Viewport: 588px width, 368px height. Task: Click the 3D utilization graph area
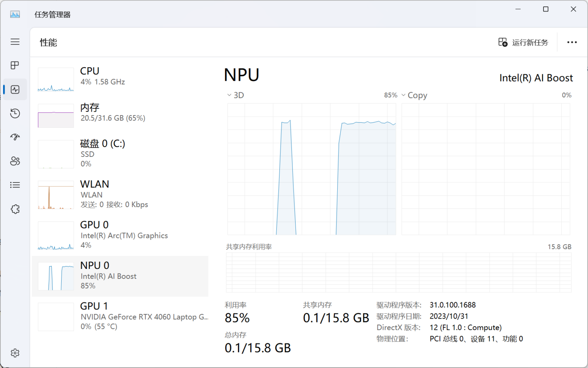click(x=312, y=169)
